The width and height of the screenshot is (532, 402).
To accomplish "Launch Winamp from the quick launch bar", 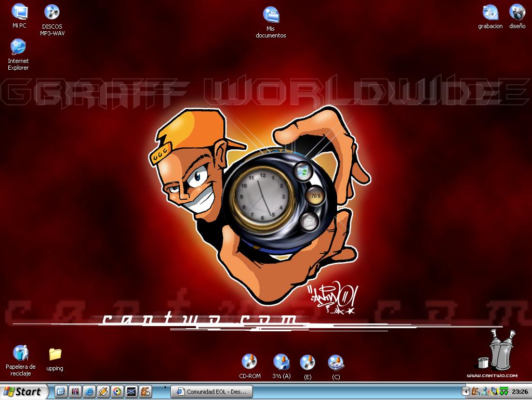I will (103, 392).
